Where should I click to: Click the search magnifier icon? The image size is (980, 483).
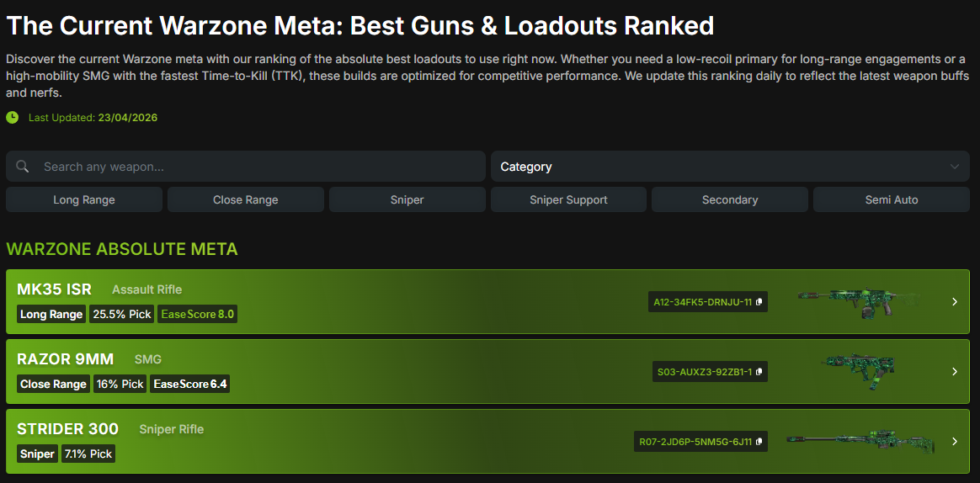(x=23, y=167)
